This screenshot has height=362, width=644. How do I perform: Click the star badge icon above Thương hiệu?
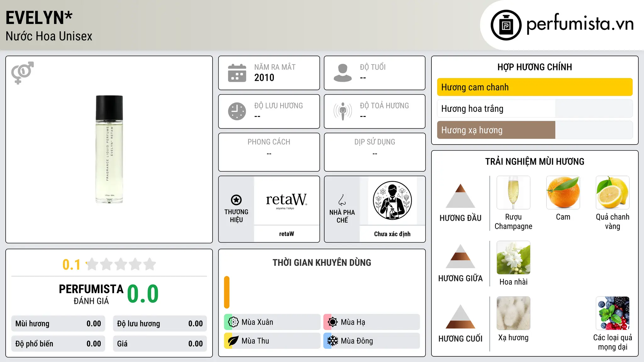tap(236, 200)
